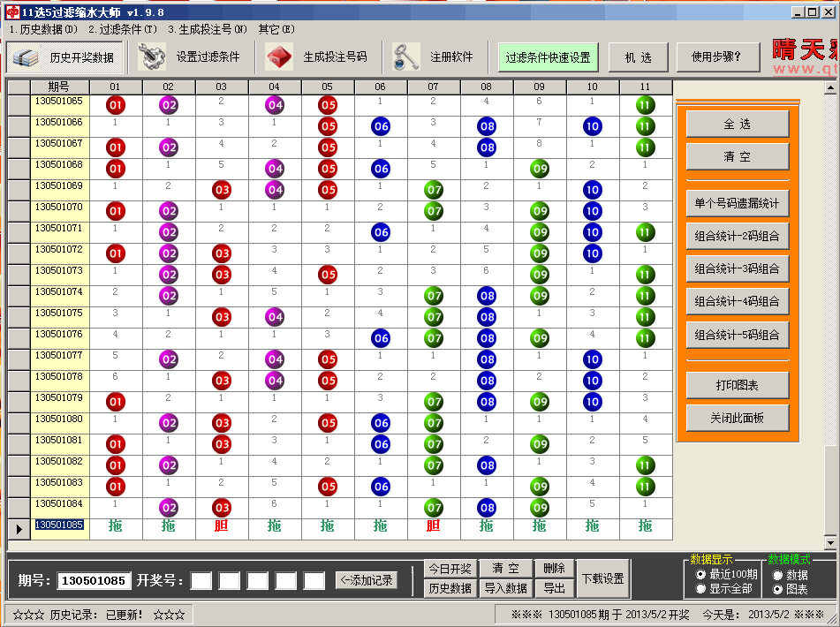The image size is (840, 627).
Task: Click red ball 01 in row 130501065
Action: (115, 105)
